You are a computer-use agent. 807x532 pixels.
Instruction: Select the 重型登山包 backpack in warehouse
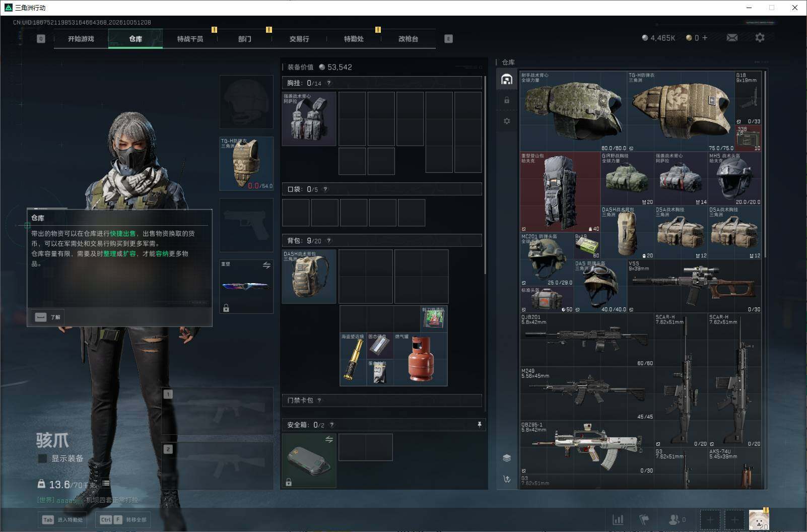coord(560,192)
